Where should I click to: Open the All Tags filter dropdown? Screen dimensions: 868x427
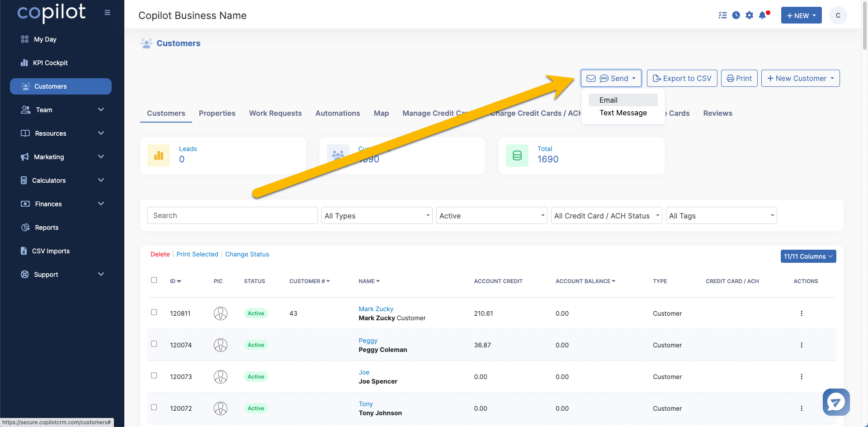[x=721, y=216]
